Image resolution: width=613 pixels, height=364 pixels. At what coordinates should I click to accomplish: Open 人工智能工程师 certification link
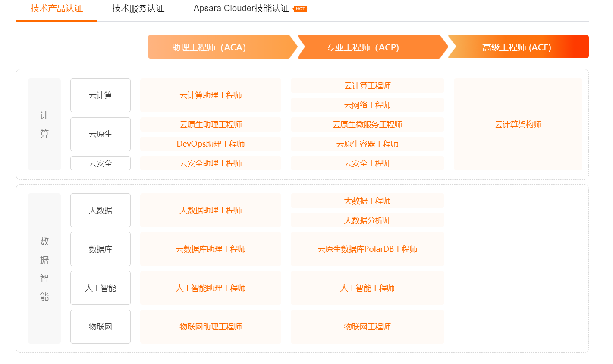coord(368,288)
